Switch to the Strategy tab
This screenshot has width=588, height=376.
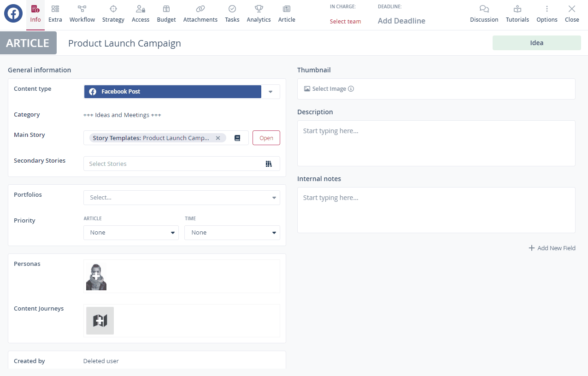click(x=113, y=14)
